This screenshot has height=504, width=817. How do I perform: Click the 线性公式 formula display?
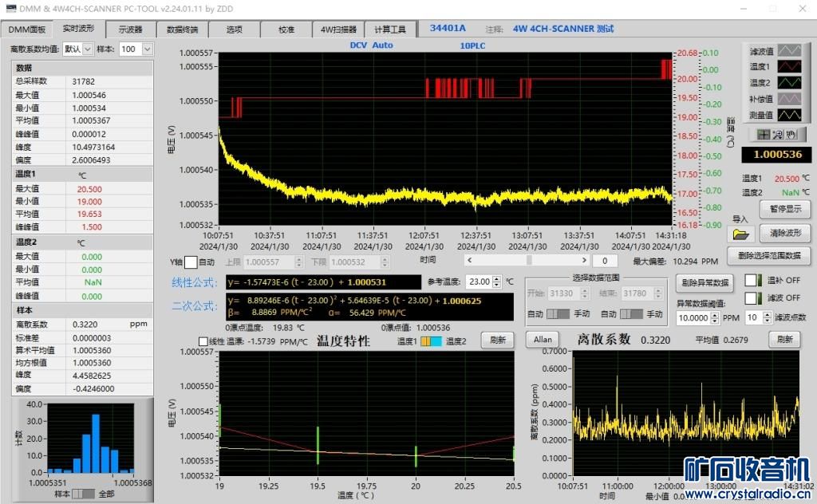[x=324, y=282]
